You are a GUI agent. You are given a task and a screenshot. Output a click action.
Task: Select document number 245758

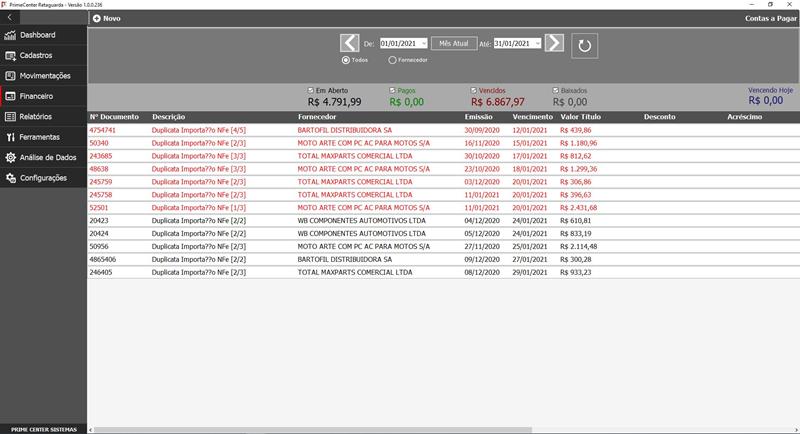point(101,195)
